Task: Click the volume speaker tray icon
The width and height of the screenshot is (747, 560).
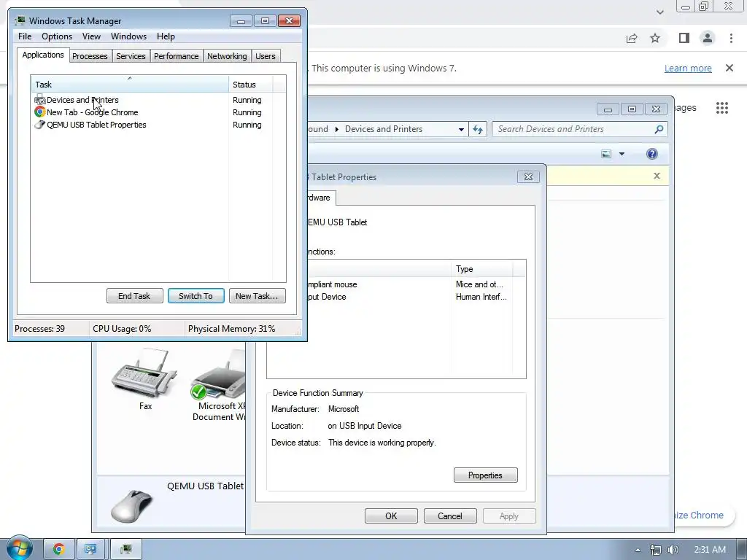Action: tap(673, 550)
